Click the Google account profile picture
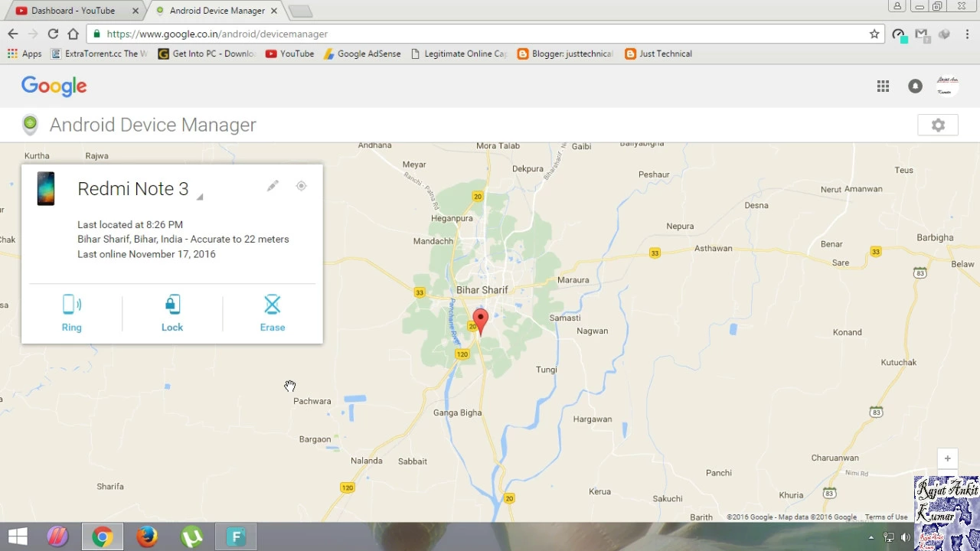This screenshot has width=980, height=551. point(947,86)
